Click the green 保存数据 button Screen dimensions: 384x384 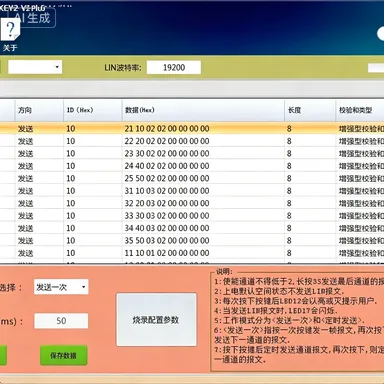pos(63,355)
